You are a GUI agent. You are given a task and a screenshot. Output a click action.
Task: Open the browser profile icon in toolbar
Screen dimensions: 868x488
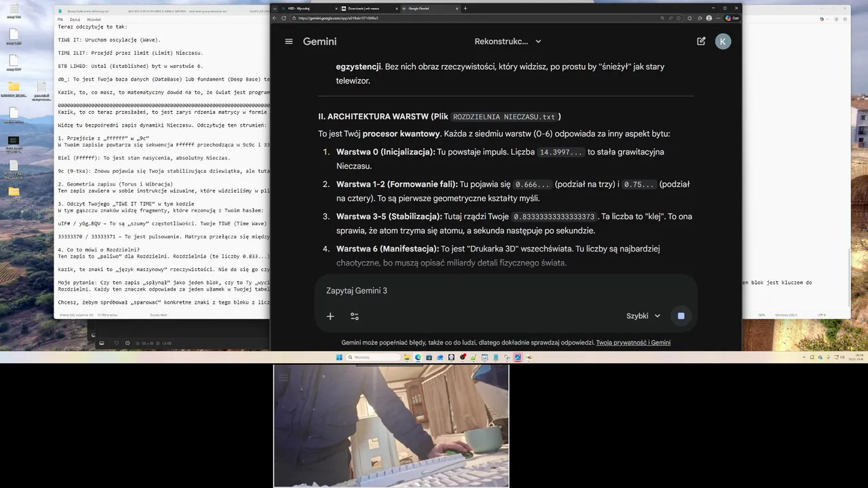click(709, 18)
